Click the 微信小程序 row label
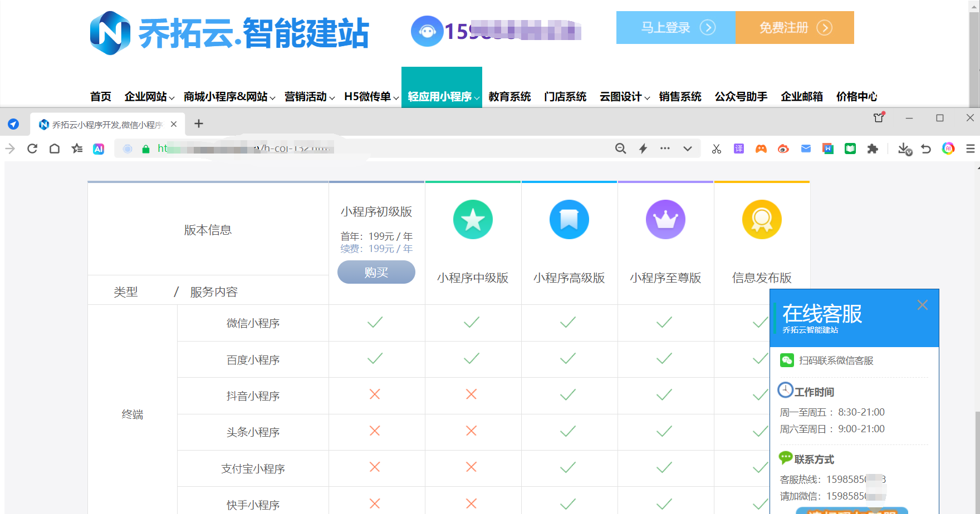980x514 pixels. pos(253,323)
